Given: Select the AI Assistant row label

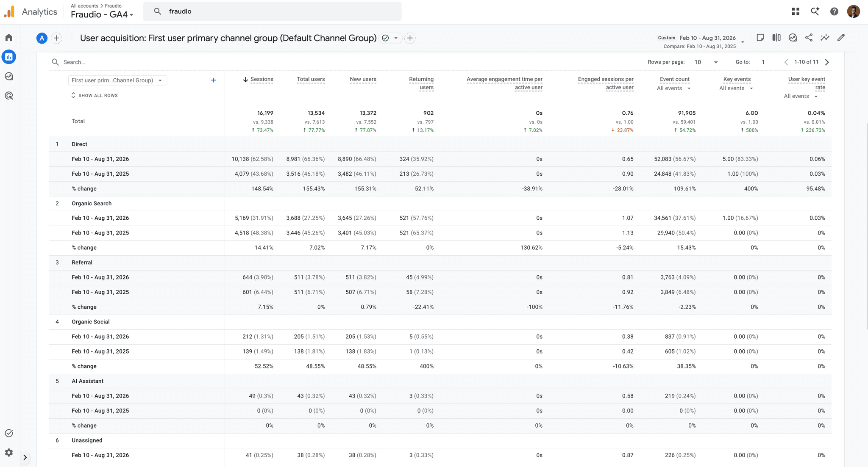Looking at the screenshot, I should [x=87, y=381].
